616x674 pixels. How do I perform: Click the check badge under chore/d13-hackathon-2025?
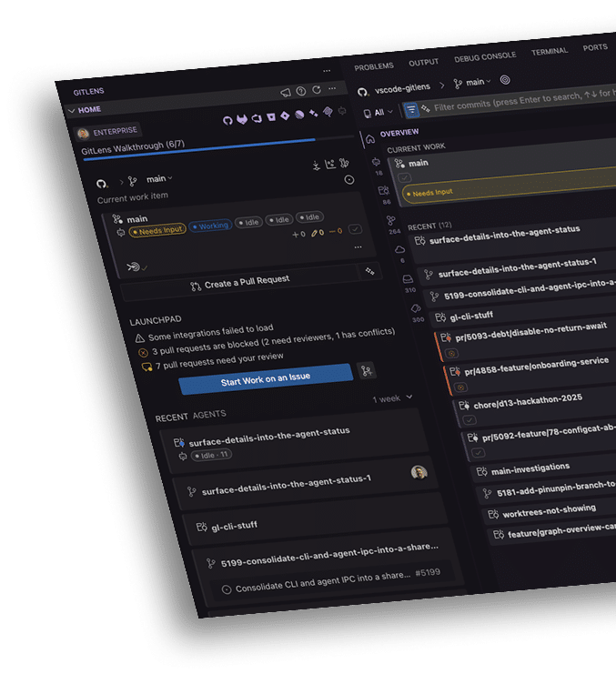point(469,419)
